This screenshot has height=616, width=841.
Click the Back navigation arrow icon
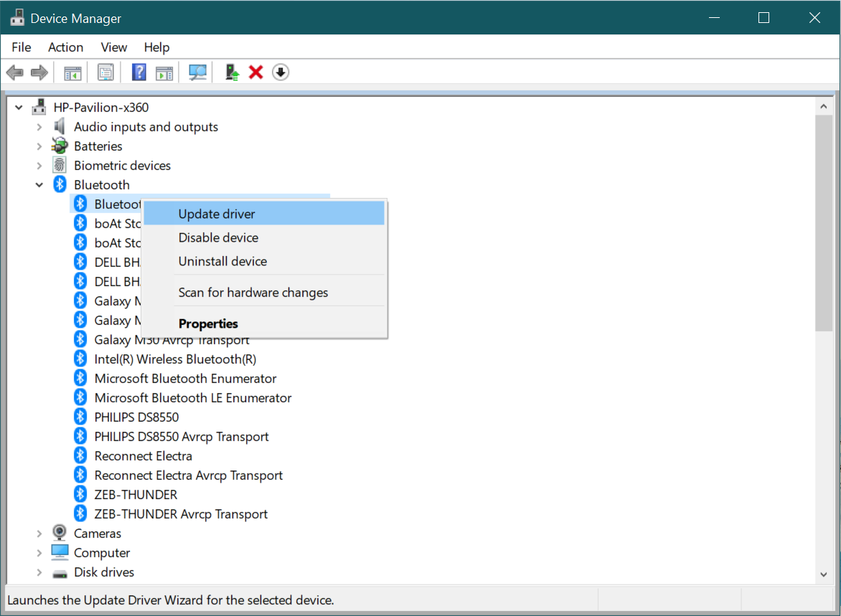point(14,72)
